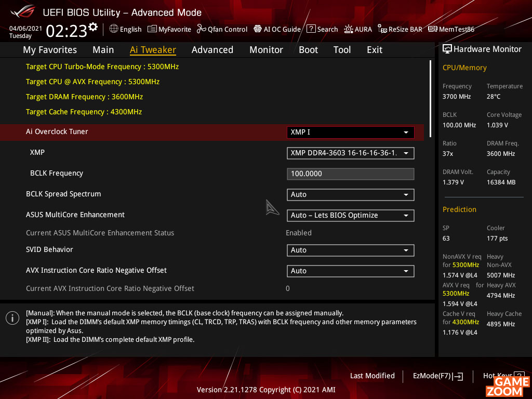Click Target CPU @ AVX Frequency text

[x=92, y=82]
